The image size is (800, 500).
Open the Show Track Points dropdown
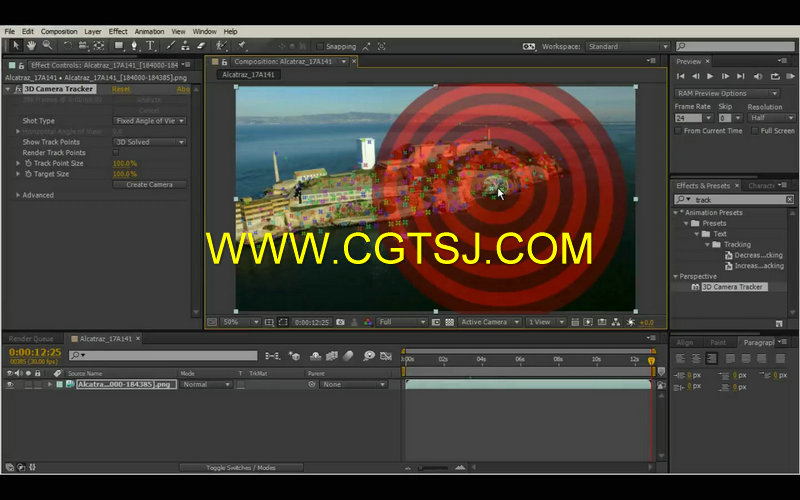click(149, 142)
